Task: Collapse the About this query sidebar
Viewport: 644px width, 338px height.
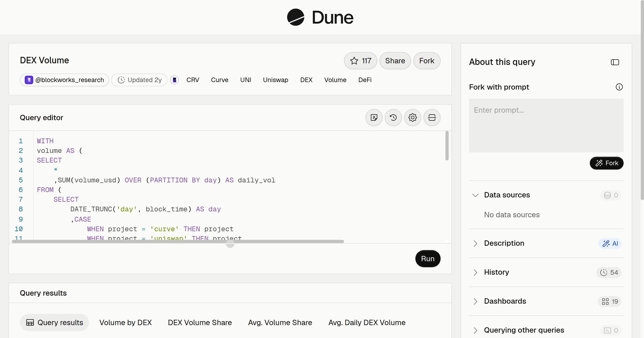Action: click(615, 62)
